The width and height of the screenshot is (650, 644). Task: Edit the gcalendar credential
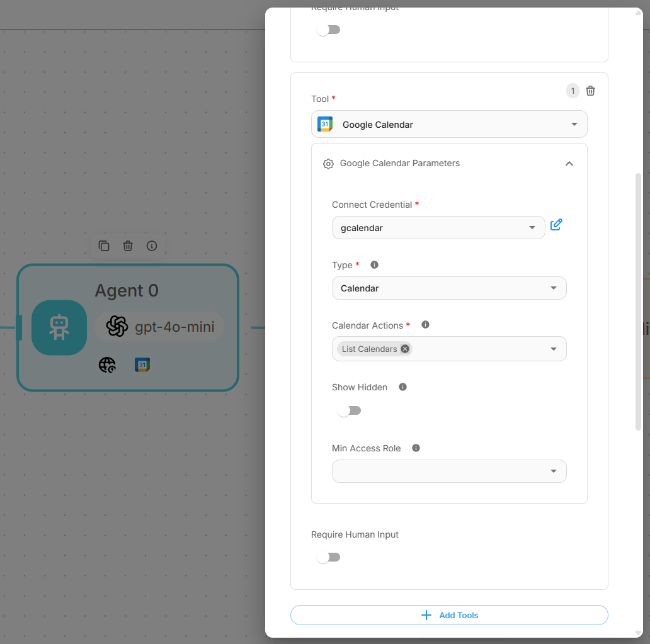[x=556, y=225]
